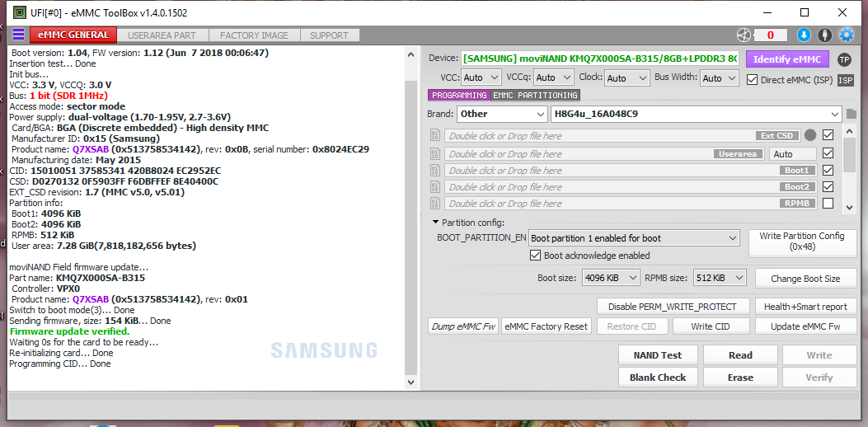
Task: Click the file icon on Ext CSD row
Action: coord(435,136)
